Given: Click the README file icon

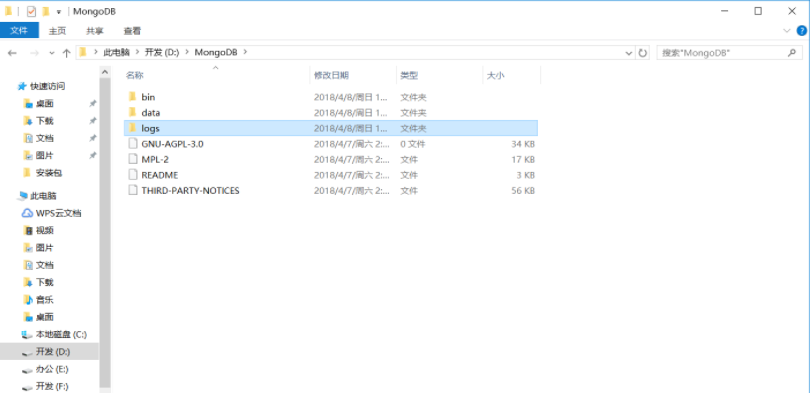Looking at the screenshot, I should [133, 175].
